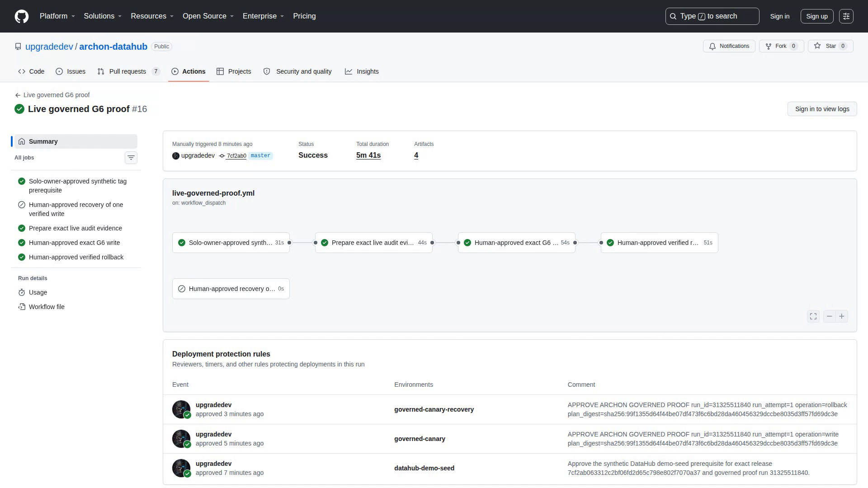Expand the Solutions menu

pos(103,16)
